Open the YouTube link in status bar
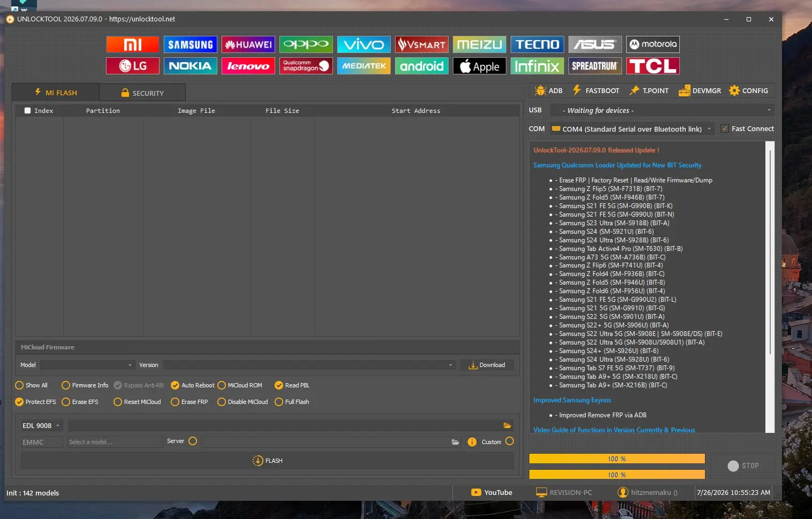812x519 pixels. [x=492, y=493]
